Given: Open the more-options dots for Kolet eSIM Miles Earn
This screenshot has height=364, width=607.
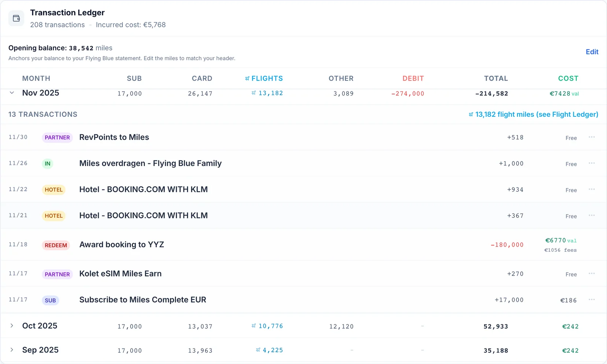Looking at the screenshot, I should 591,273.
